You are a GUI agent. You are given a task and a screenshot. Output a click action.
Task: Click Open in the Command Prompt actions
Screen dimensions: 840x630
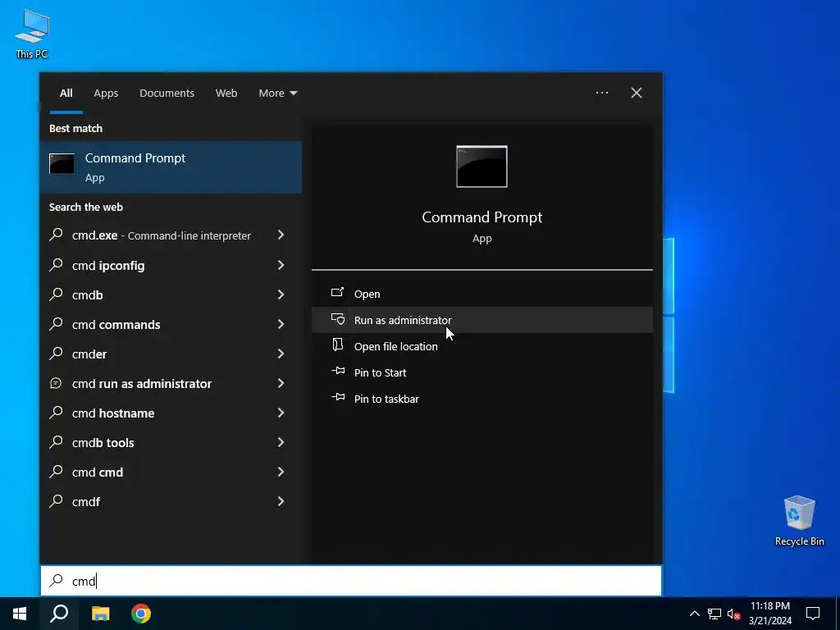pos(482,294)
